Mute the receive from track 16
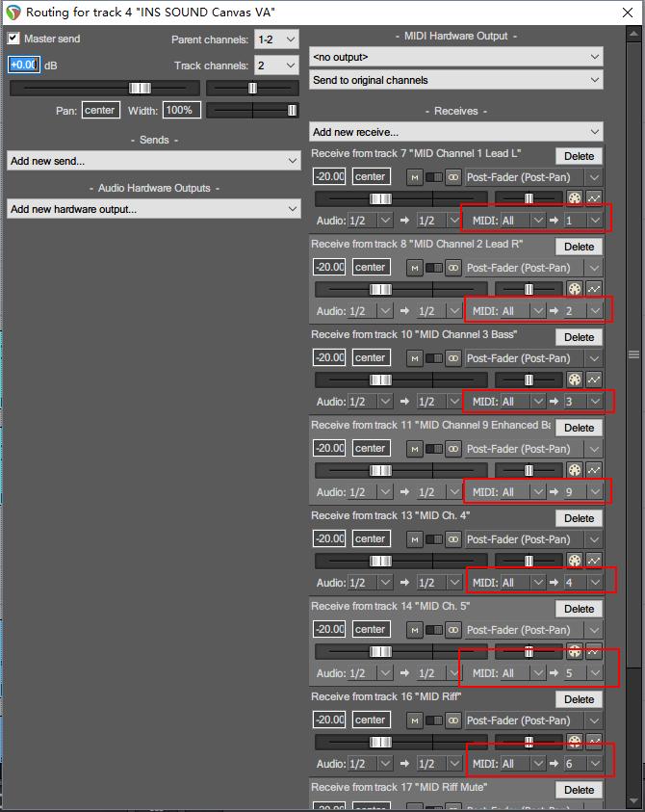The height and width of the screenshot is (812, 645). pyautogui.click(x=414, y=720)
